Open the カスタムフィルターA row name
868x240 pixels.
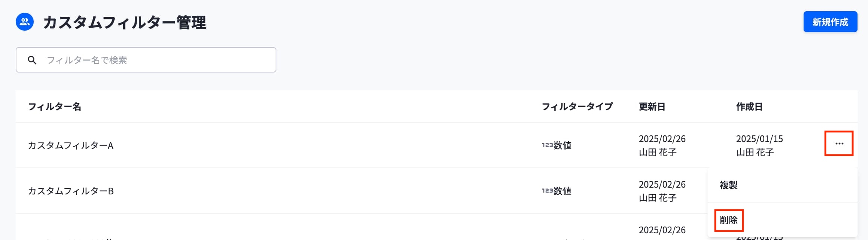[x=71, y=145]
